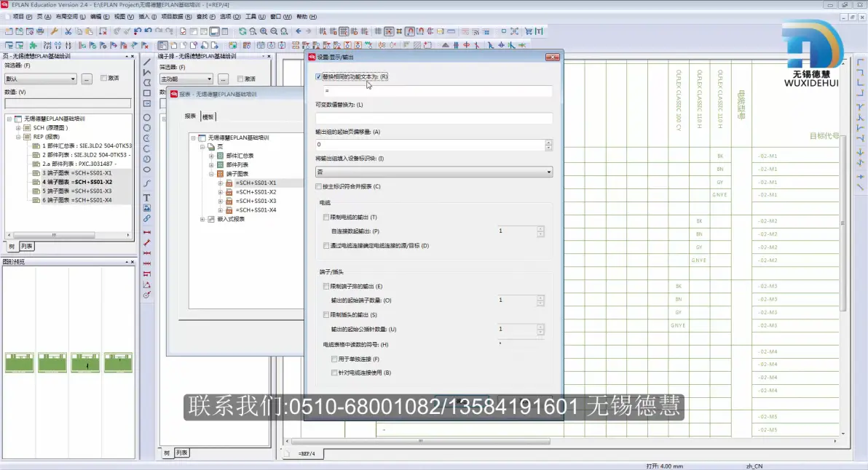Click the Zoom out magnifier icon

[274, 31]
